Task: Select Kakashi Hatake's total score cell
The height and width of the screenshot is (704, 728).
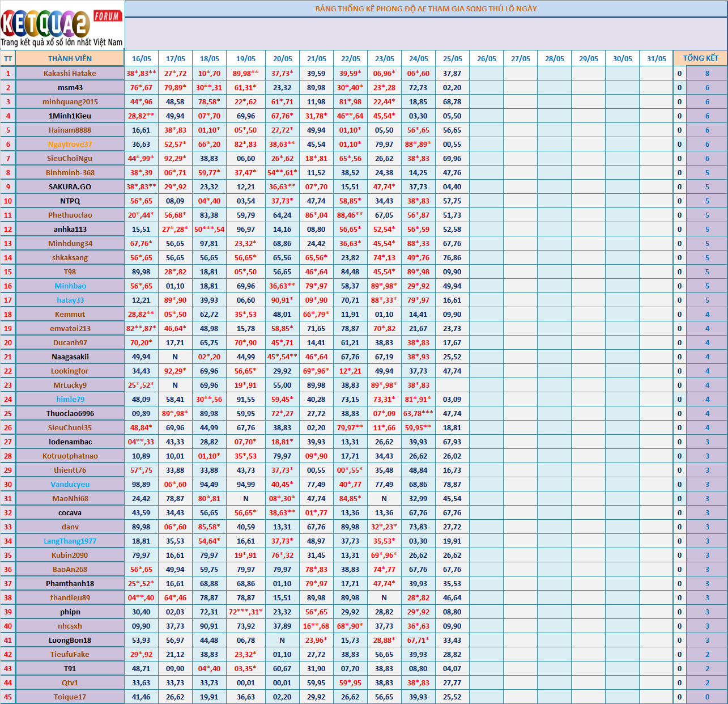Action: click(706, 73)
